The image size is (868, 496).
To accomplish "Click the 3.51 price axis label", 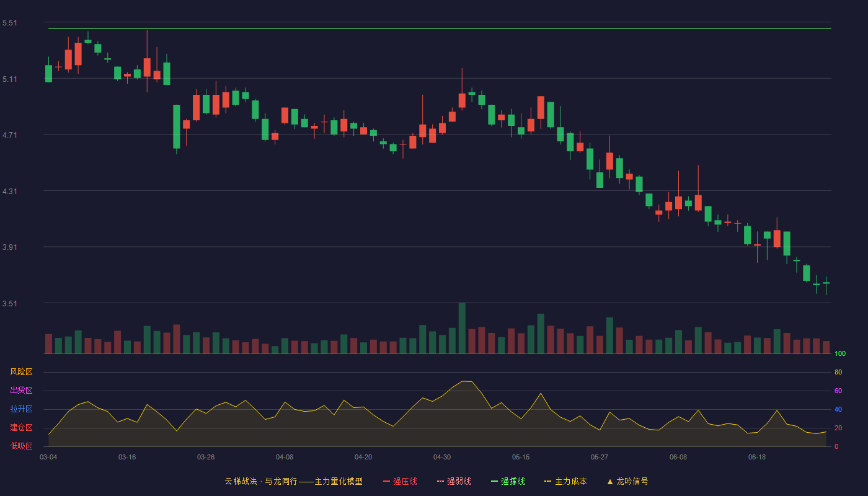I will coord(10,304).
